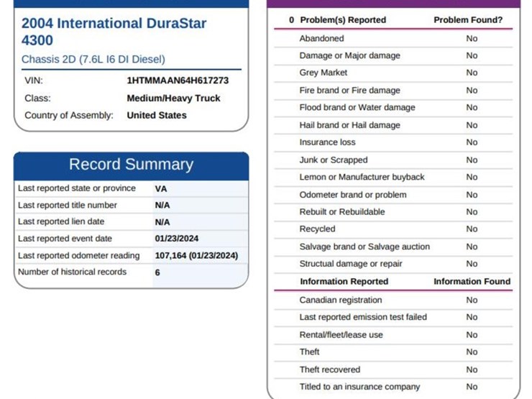Viewport: 532px width, 399px height.
Task: Click the United States country of assembly value
Action: [156, 115]
